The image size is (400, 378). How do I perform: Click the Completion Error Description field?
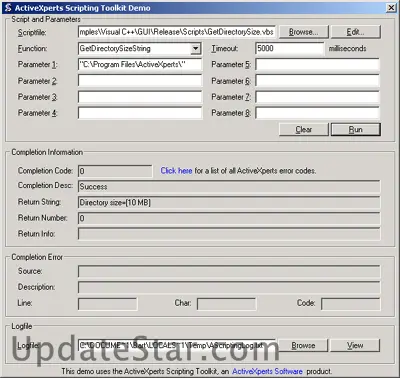pos(229,287)
